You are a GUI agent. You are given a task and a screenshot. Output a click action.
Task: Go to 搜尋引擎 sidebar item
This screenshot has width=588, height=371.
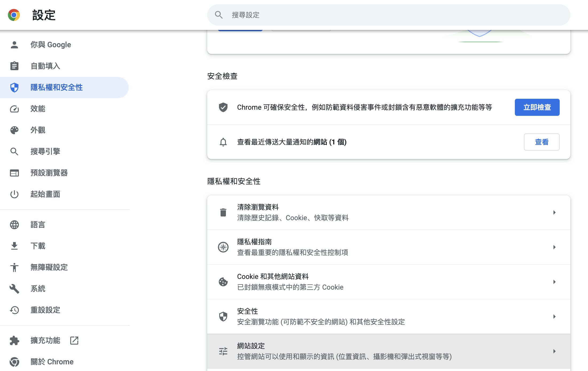point(45,151)
